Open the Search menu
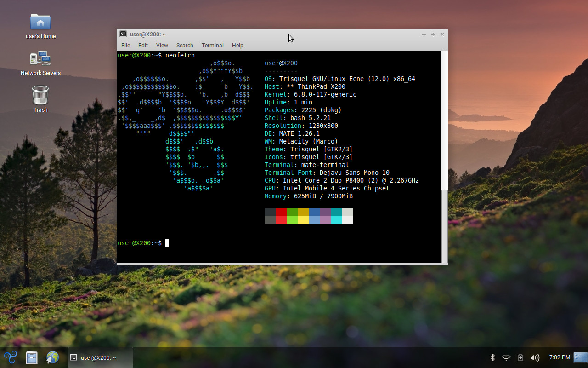 tap(185, 46)
